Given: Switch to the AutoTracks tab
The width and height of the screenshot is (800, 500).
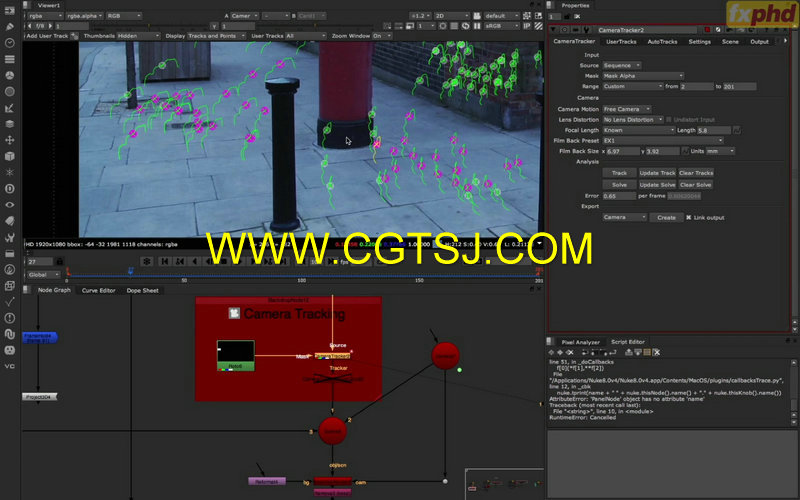Looking at the screenshot, I should [x=662, y=41].
